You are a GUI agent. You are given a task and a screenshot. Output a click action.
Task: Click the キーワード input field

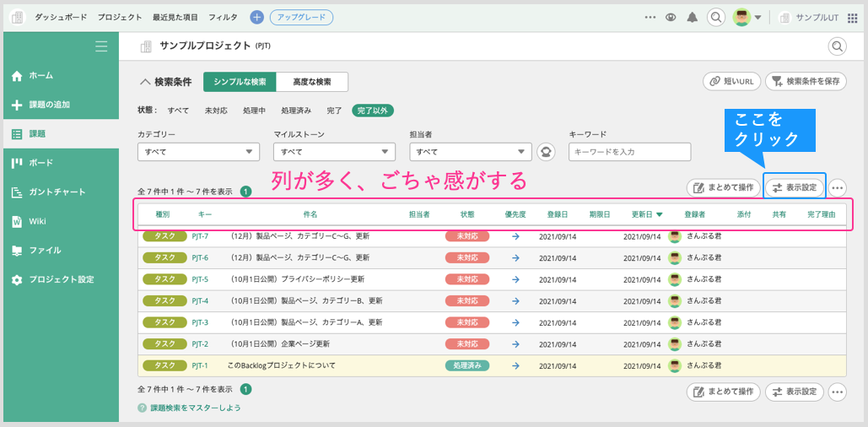[x=629, y=152]
